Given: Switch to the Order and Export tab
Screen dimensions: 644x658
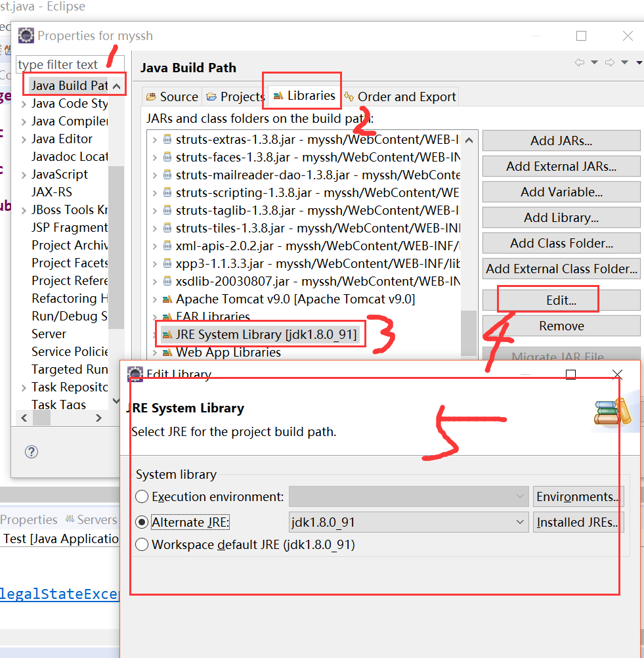Looking at the screenshot, I should pyautogui.click(x=400, y=97).
